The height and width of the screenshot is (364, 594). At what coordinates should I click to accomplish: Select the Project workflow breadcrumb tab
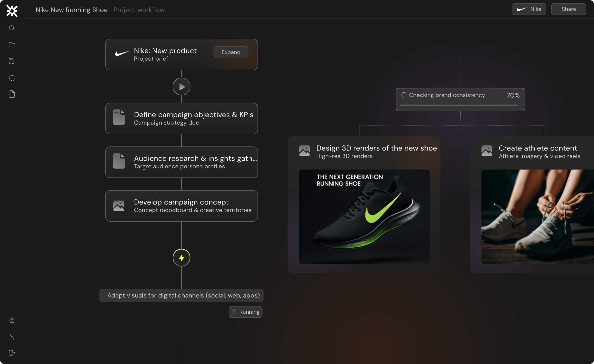coord(139,10)
